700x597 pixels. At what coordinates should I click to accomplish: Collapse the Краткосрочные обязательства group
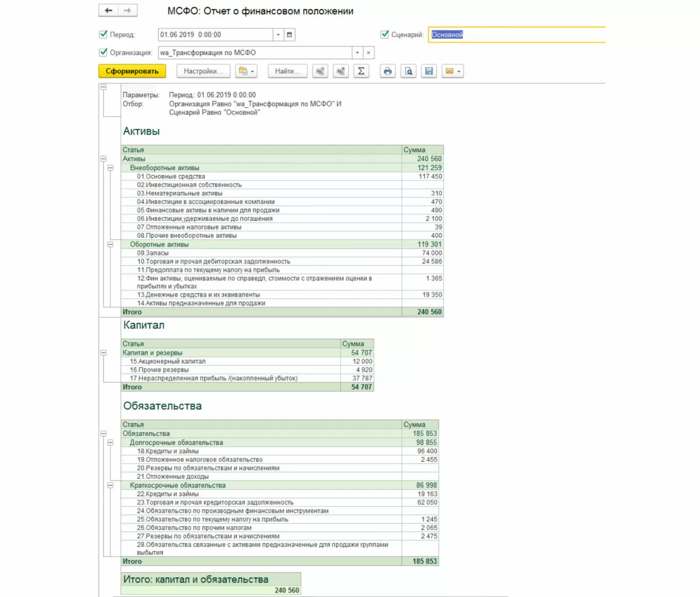pyautogui.click(x=110, y=485)
